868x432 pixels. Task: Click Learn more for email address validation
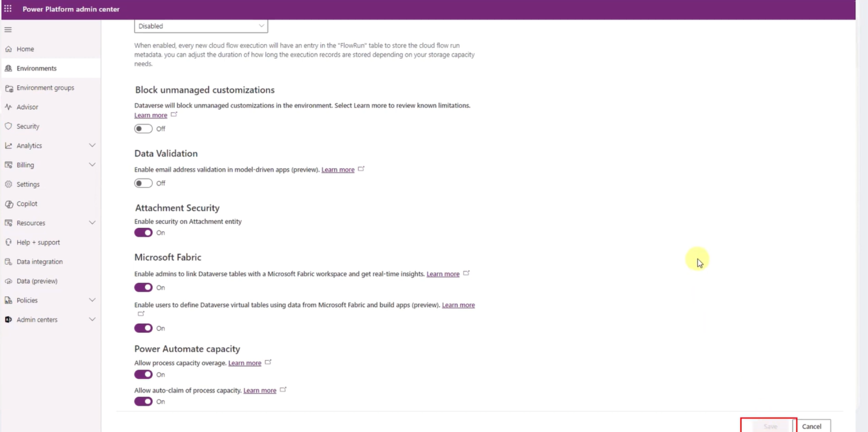(338, 170)
